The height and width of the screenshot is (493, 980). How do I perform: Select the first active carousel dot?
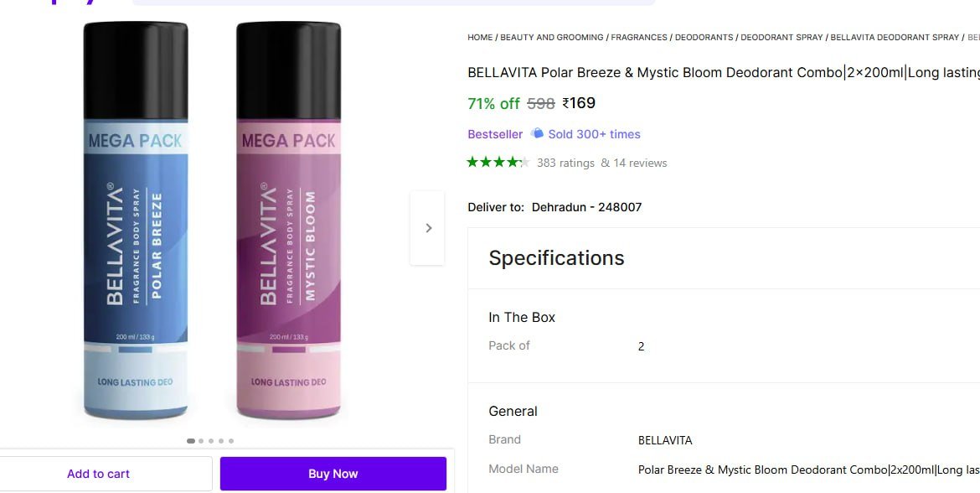tap(191, 441)
